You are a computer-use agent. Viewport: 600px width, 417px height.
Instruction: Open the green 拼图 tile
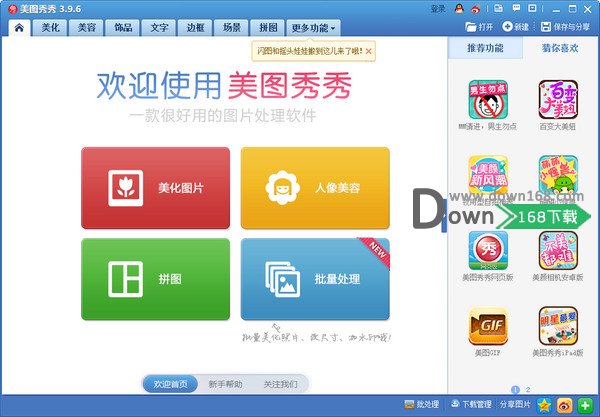(x=155, y=279)
